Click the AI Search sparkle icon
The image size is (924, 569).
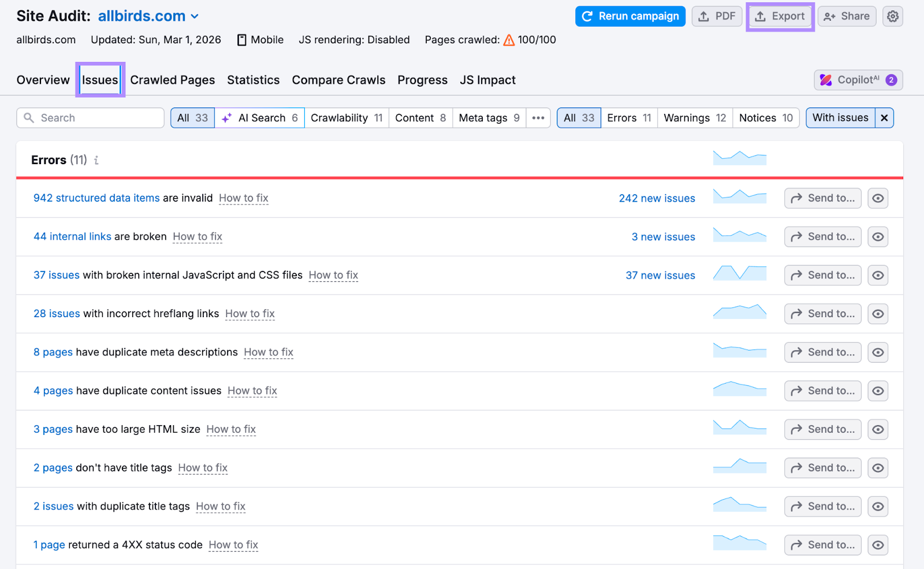[225, 117]
